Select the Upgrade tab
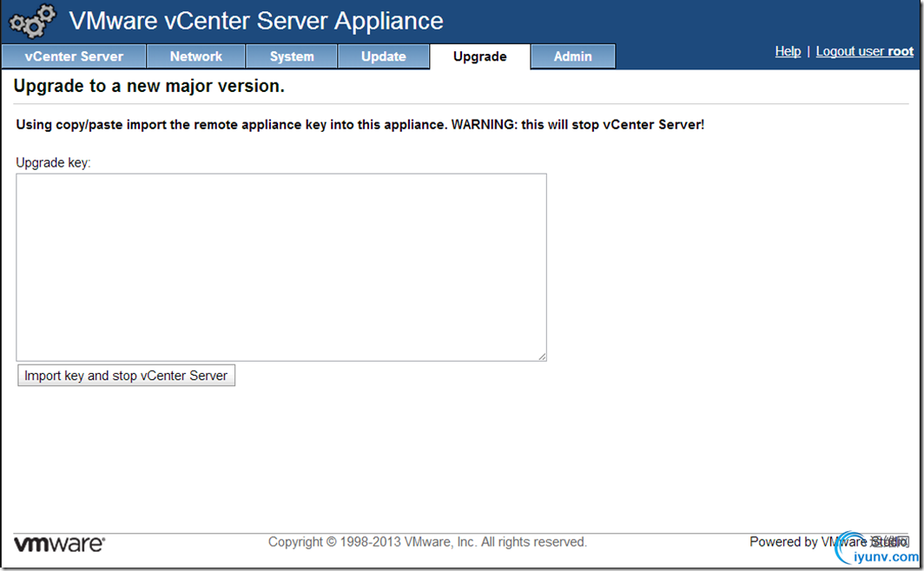The width and height of the screenshot is (924, 571). pos(479,56)
